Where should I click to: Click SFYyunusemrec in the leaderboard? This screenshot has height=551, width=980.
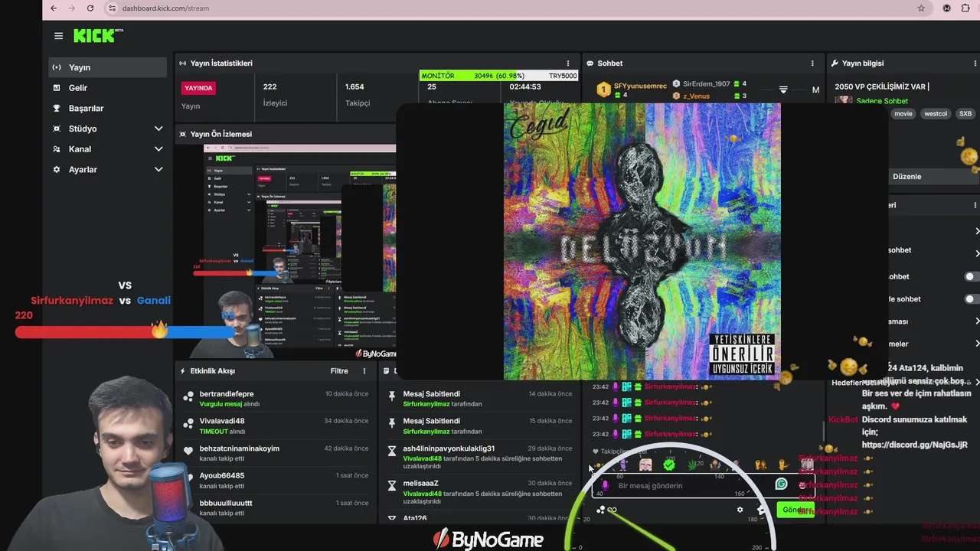[640, 86]
